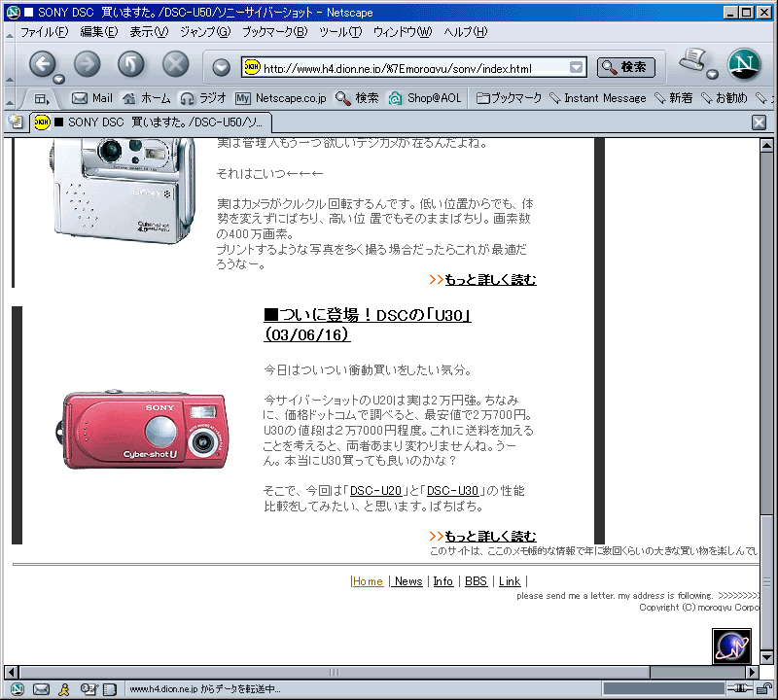Open the 編集(E) menu
The image size is (778, 700).
tap(99, 32)
